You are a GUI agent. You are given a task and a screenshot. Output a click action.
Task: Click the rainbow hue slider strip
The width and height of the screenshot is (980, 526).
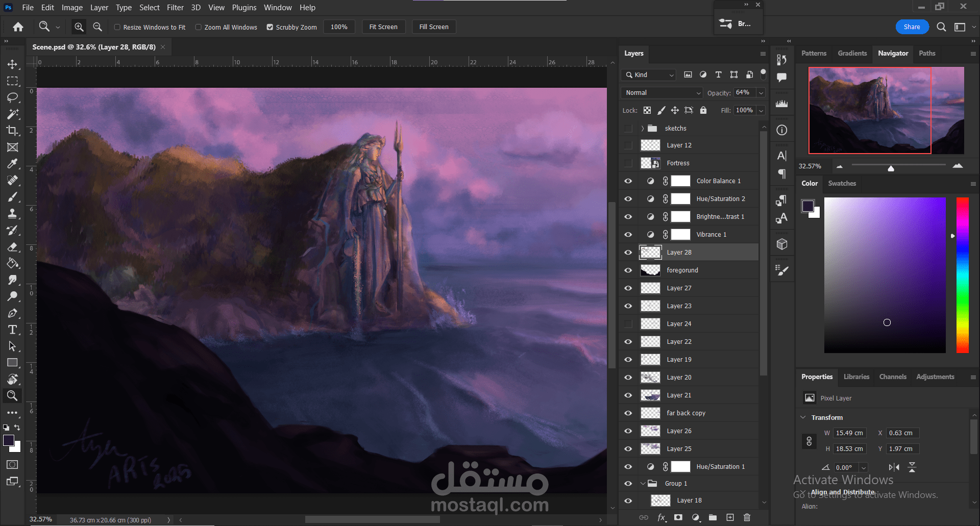click(962, 275)
